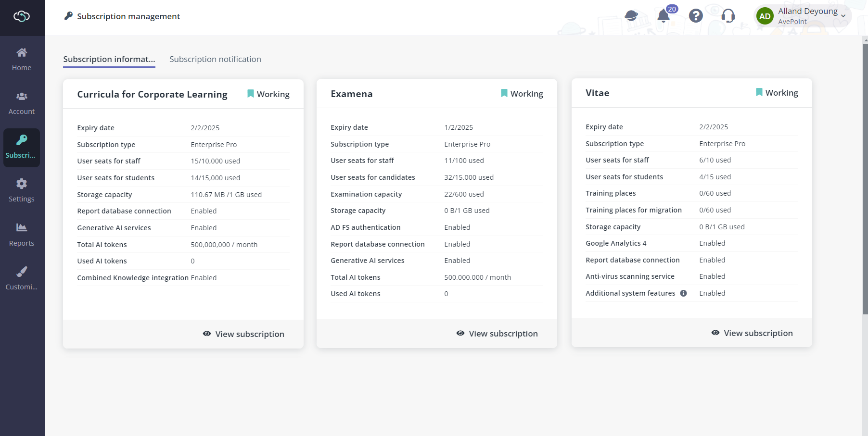Click the info icon next to Additional system features

tap(683, 293)
